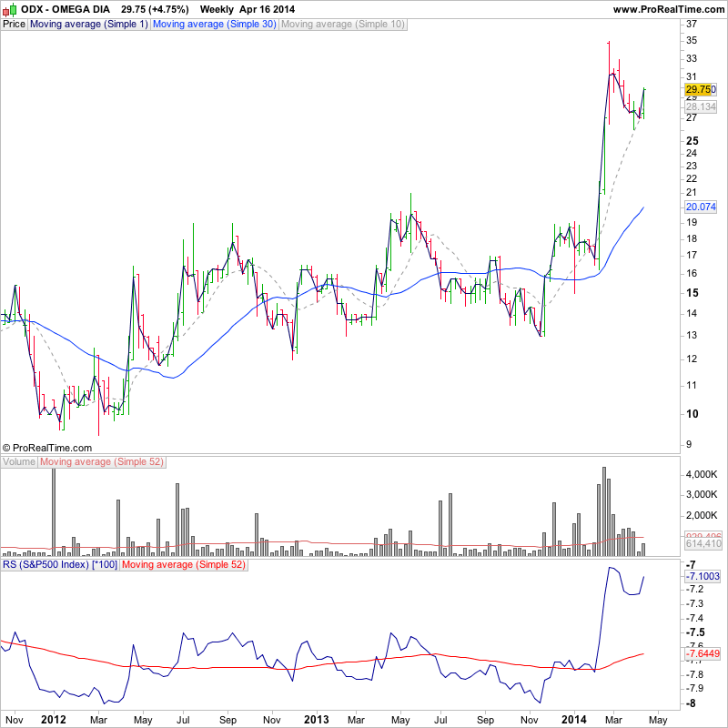Click the 37 label on price axis
728x728 pixels.
pyautogui.click(x=692, y=25)
